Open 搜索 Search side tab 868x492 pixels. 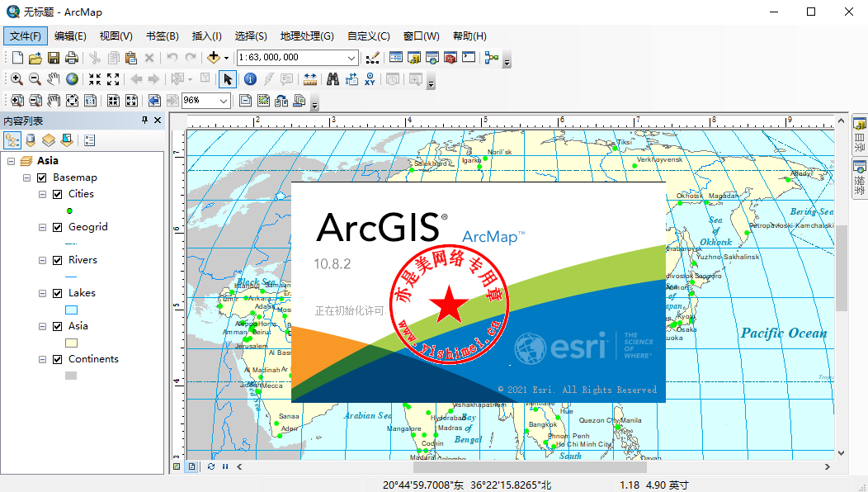pos(860,177)
